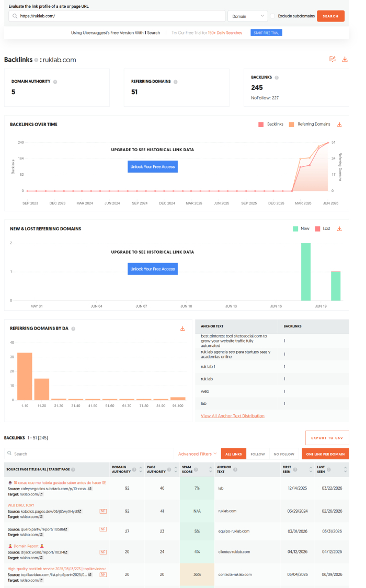Click the edit report icon beside Backlinks heading
The height and width of the screenshot is (588, 366).
tap(333, 59)
